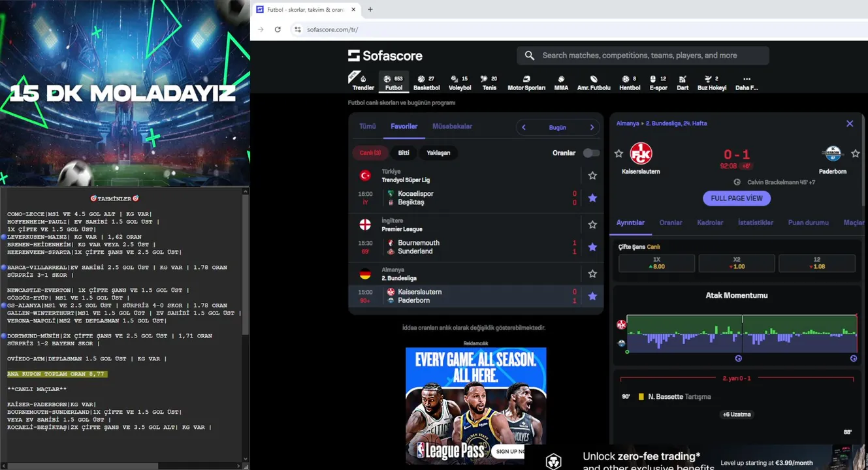
Task: Unfavorite the Kocaelispor-Beşiktaş match
Action: click(x=592, y=198)
